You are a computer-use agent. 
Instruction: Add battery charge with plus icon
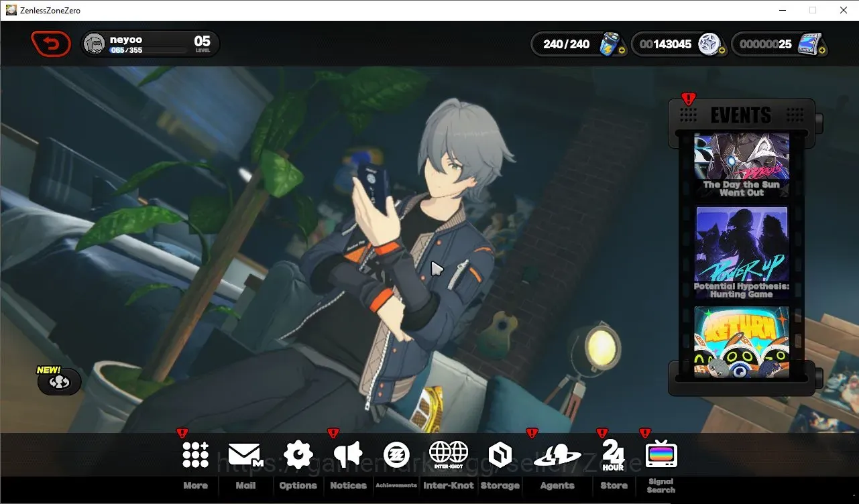622,50
